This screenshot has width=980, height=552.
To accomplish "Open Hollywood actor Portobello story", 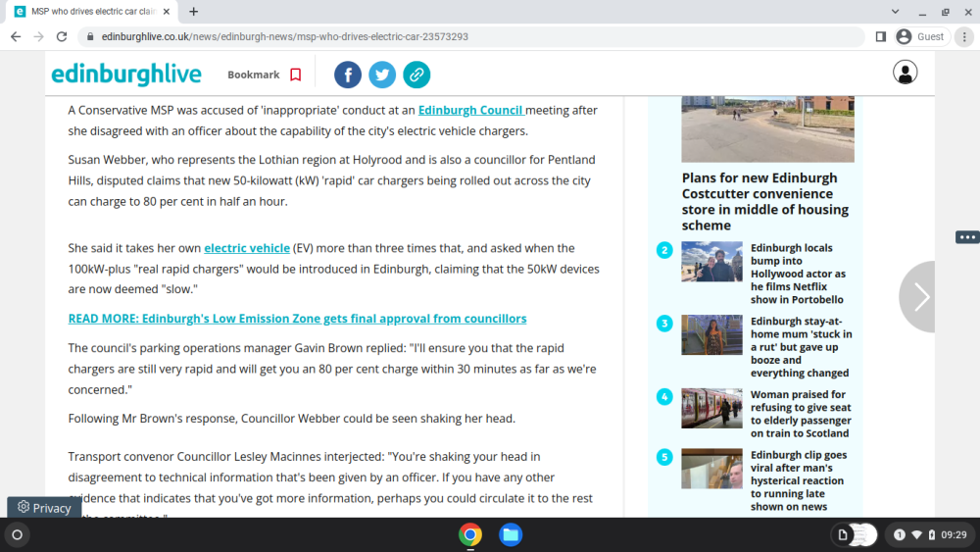I will 798,274.
